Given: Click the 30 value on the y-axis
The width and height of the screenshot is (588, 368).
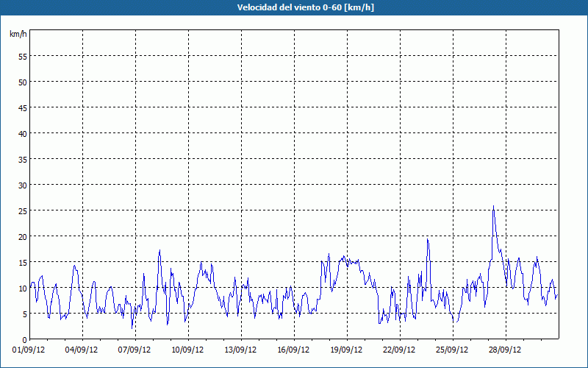Looking at the screenshot, I should coord(23,185).
